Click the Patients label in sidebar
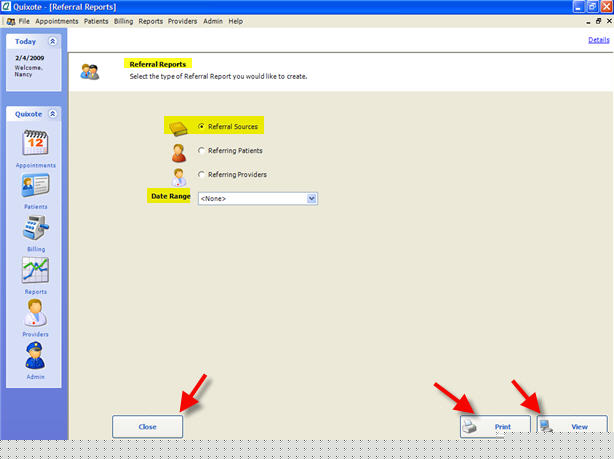Image resolution: width=614 pixels, height=459 pixels. point(36,206)
